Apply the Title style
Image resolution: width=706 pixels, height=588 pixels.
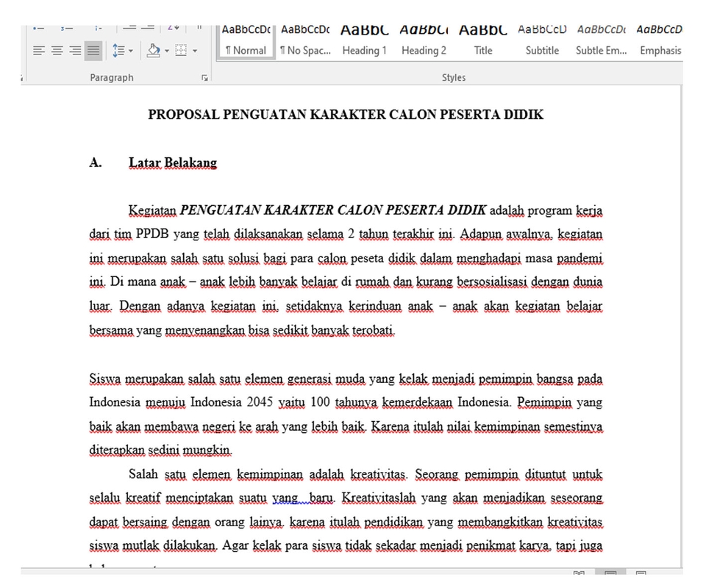click(x=482, y=42)
